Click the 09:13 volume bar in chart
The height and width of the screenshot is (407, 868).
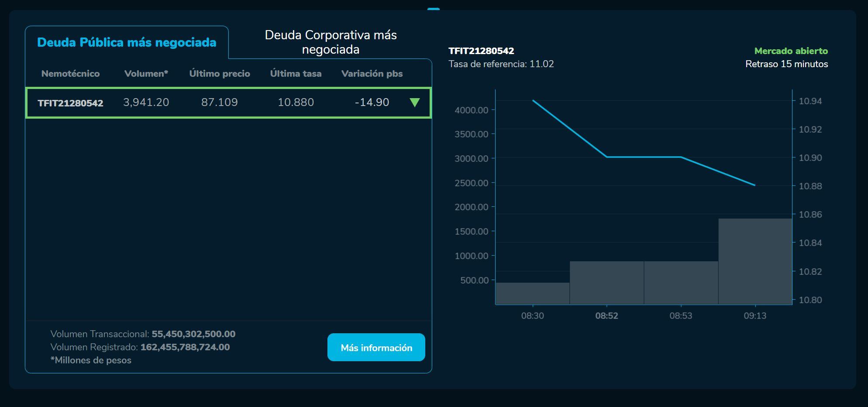pyautogui.click(x=755, y=261)
